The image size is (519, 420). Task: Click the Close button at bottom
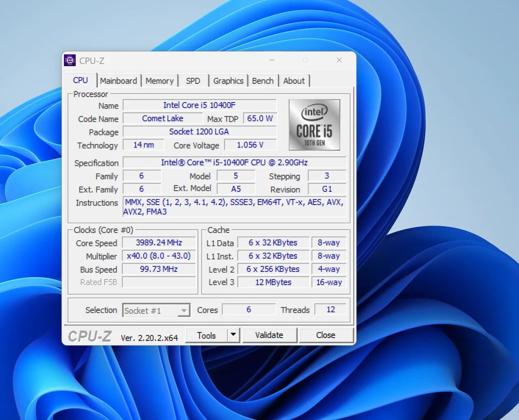click(326, 335)
